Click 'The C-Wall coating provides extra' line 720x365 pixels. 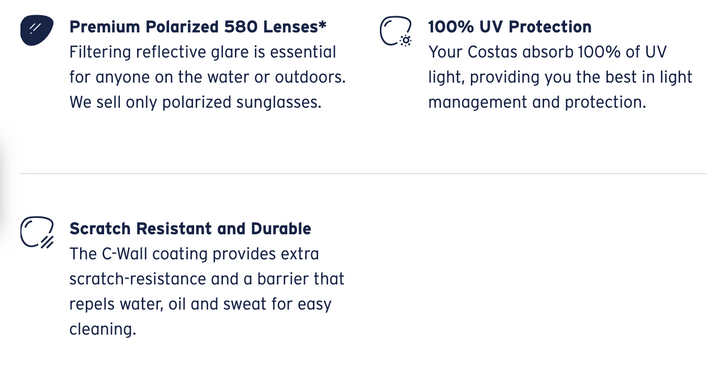(194, 253)
